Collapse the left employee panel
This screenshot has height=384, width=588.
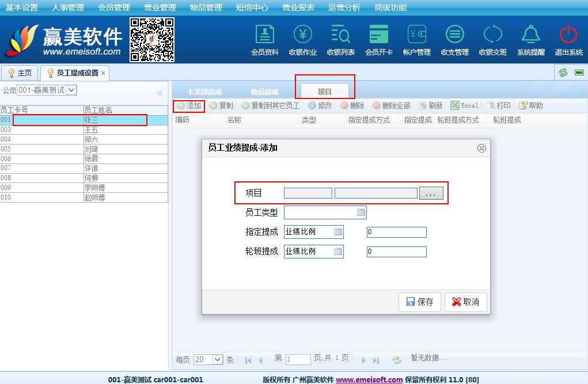[x=160, y=93]
